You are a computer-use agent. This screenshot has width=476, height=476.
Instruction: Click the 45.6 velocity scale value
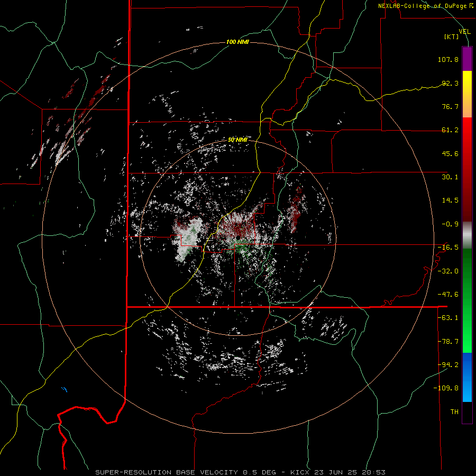[450, 153]
